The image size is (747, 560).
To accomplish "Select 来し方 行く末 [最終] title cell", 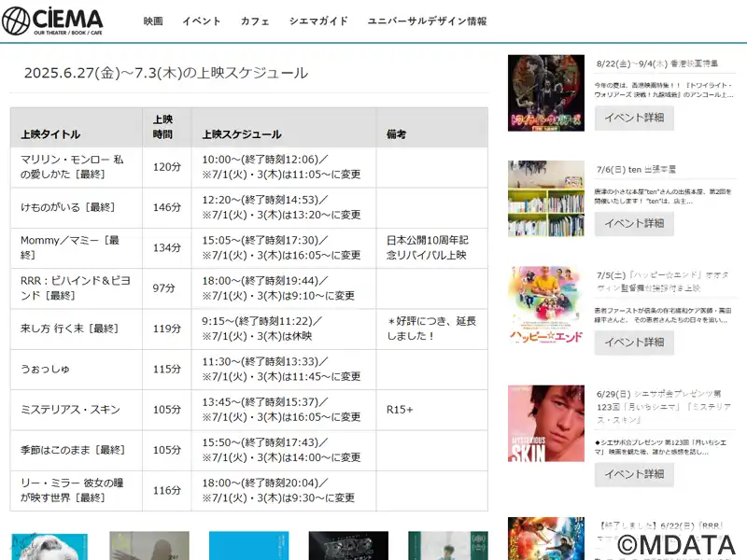I will (x=77, y=329).
